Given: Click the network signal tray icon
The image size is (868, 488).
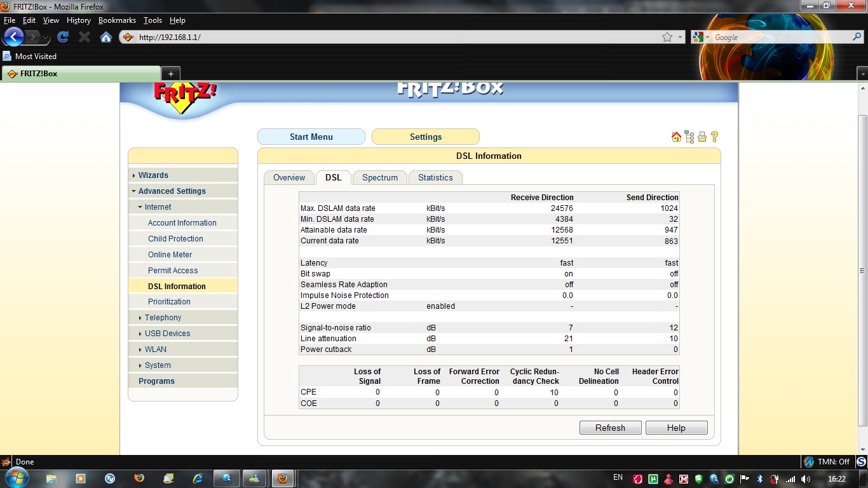Looking at the screenshot, I should 790,478.
